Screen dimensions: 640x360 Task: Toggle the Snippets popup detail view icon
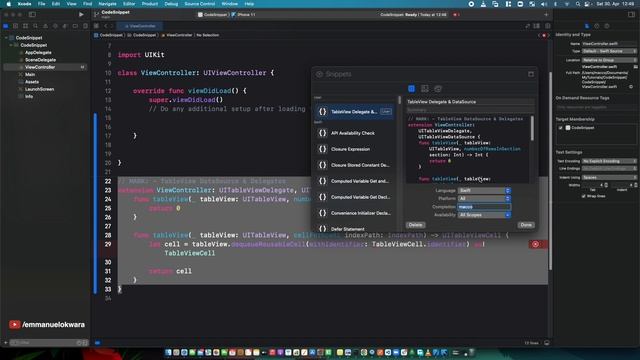pyautogui.click(x=531, y=74)
